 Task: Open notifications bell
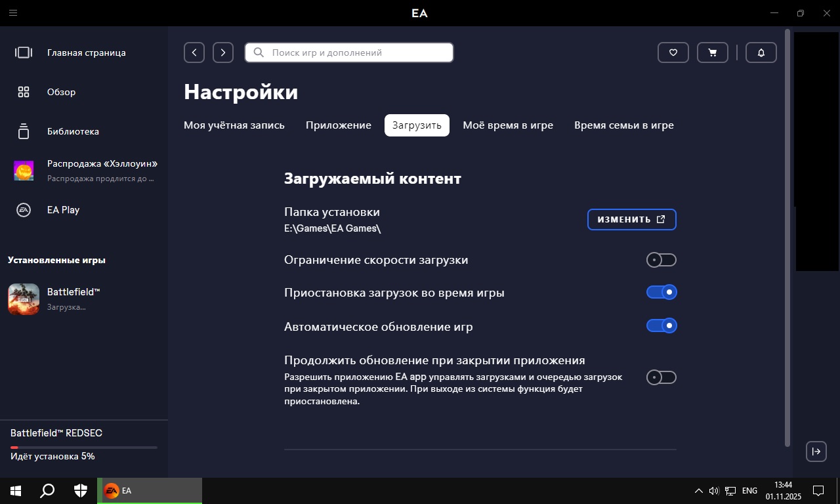pyautogui.click(x=761, y=52)
